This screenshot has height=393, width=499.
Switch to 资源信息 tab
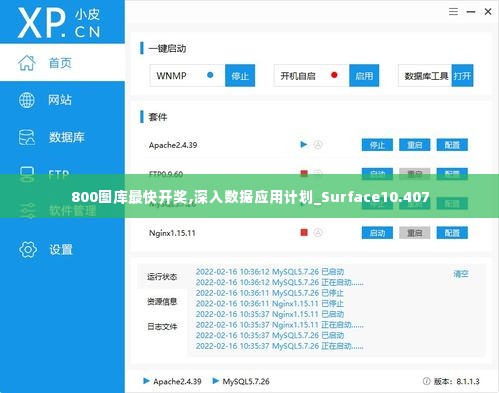162,302
